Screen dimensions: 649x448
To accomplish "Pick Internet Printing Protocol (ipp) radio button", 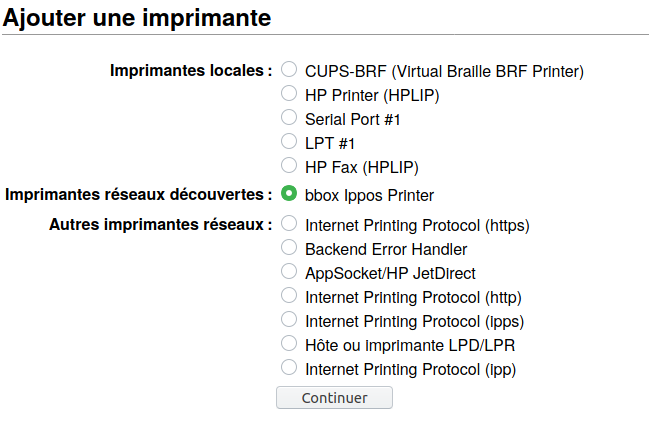I will pos(289,368).
